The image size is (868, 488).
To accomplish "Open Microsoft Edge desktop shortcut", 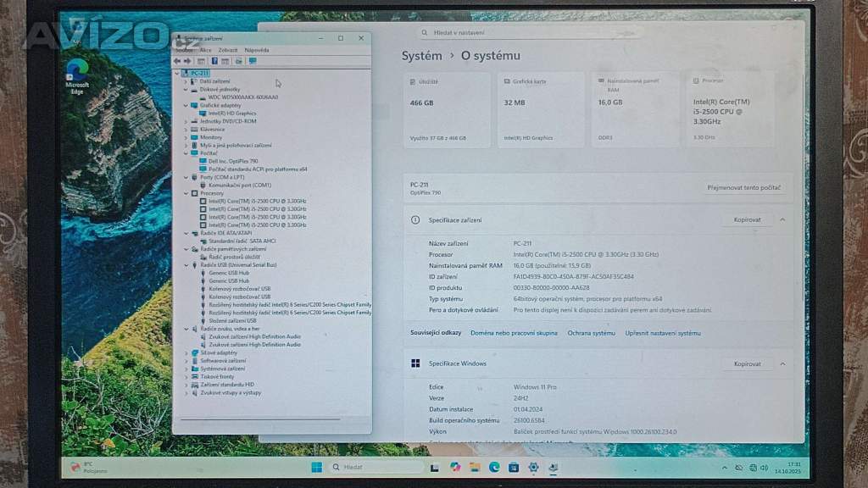I will click(x=77, y=75).
